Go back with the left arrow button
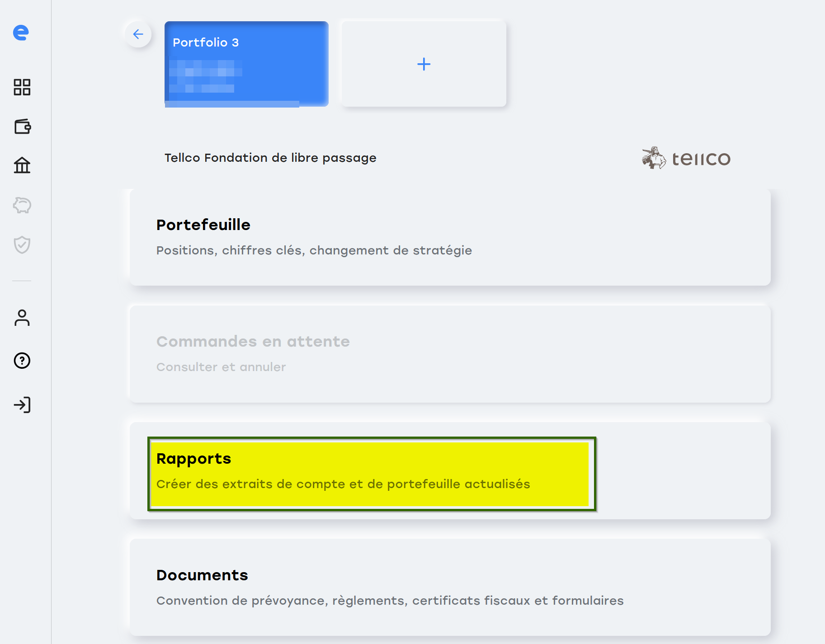825x644 pixels. [x=138, y=34]
